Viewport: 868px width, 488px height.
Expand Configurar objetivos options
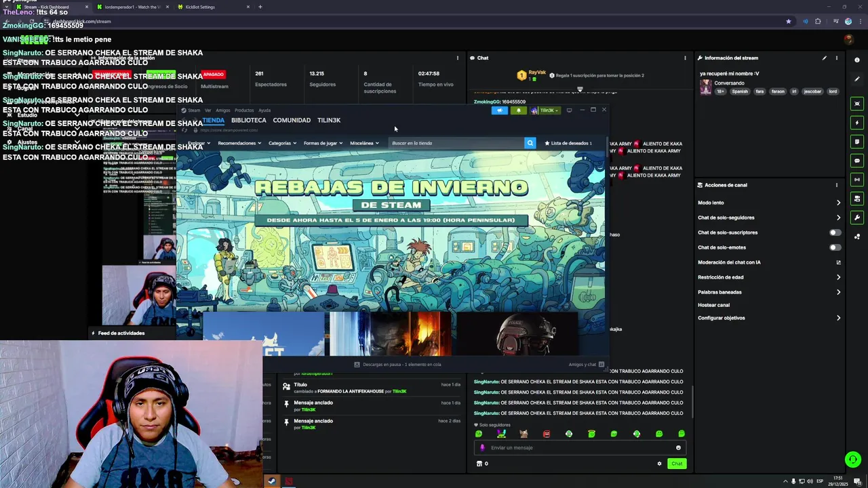click(x=838, y=318)
